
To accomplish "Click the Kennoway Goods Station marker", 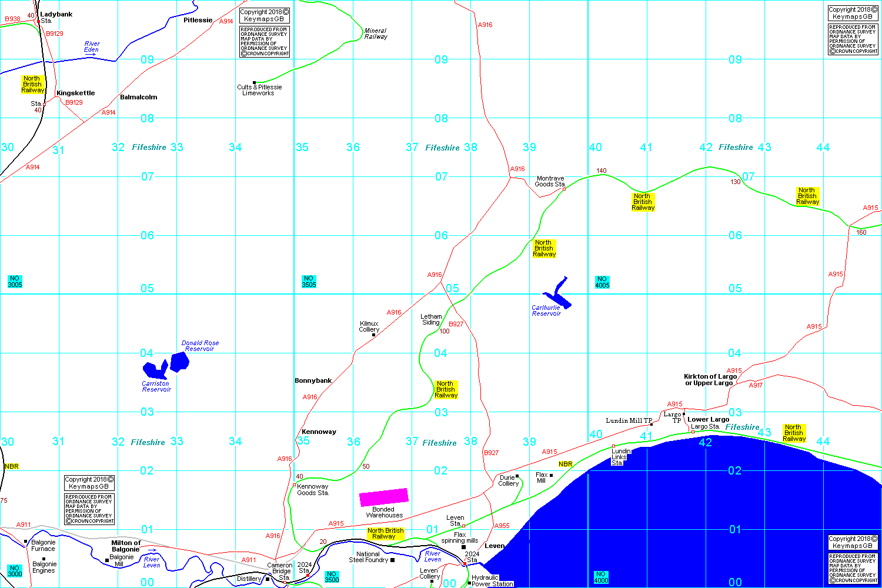I will [294, 485].
